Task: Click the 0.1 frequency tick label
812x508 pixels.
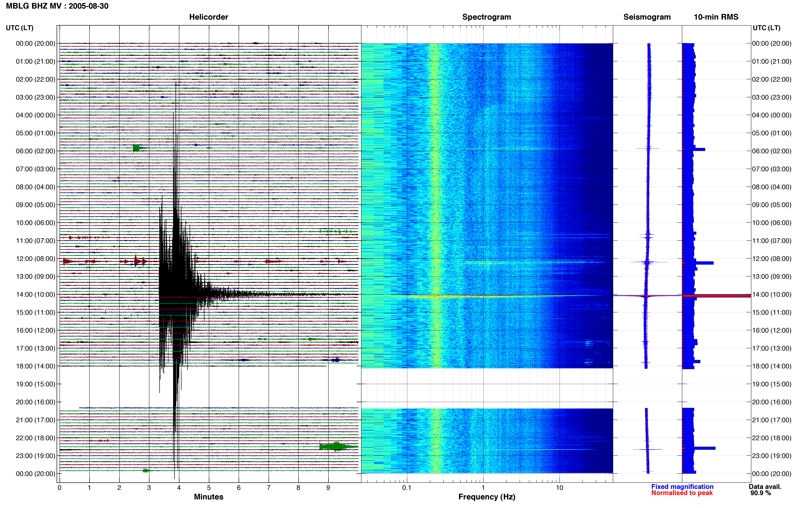Action: point(407,487)
